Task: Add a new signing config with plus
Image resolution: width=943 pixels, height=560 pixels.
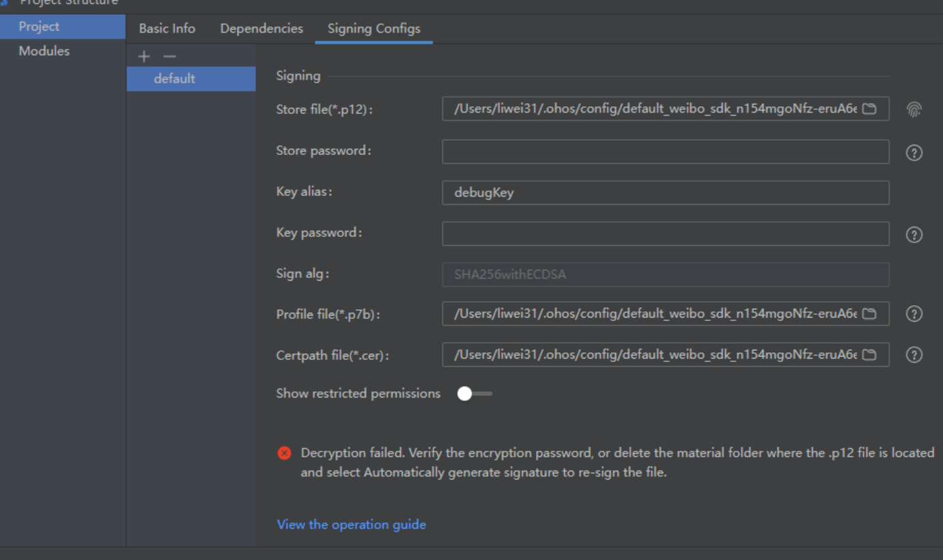Action: [x=144, y=57]
